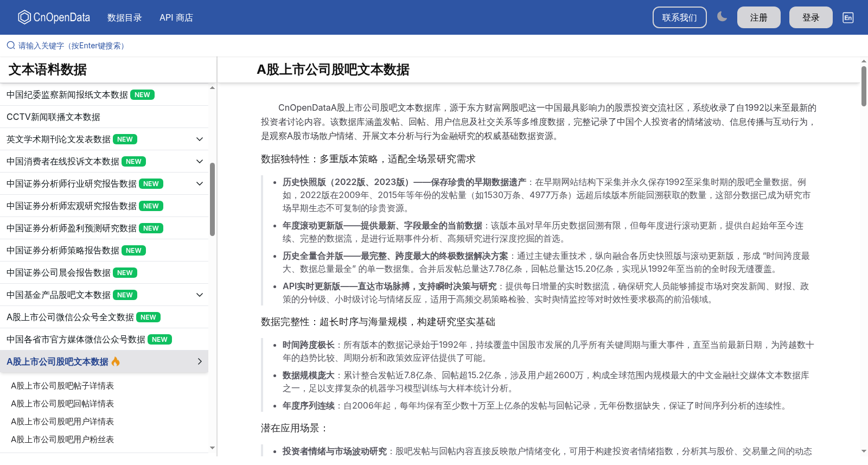This screenshot has width=868, height=465.
Task: Click bold text 投资者情绪与市场波动研究
Action: [x=335, y=451]
